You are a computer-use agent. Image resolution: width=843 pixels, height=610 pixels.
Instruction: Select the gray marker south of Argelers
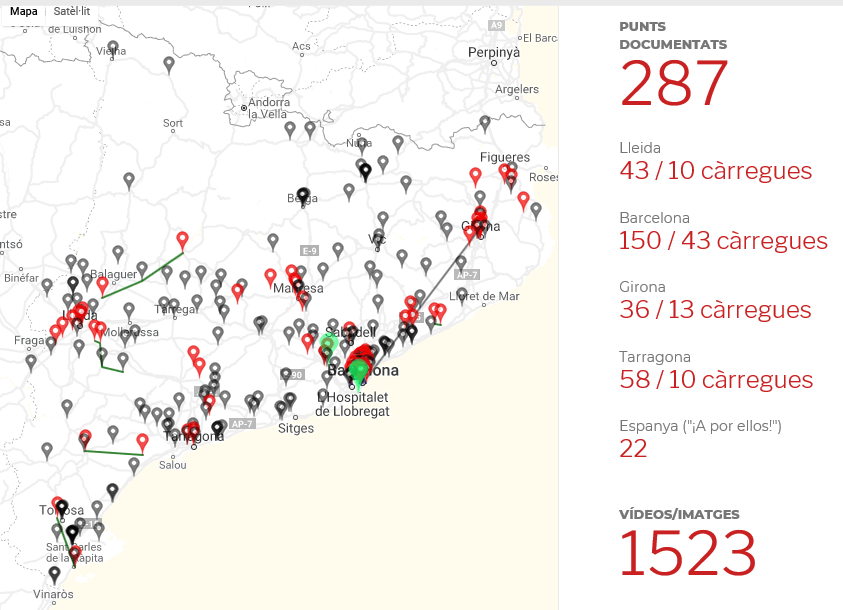pyautogui.click(x=485, y=122)
